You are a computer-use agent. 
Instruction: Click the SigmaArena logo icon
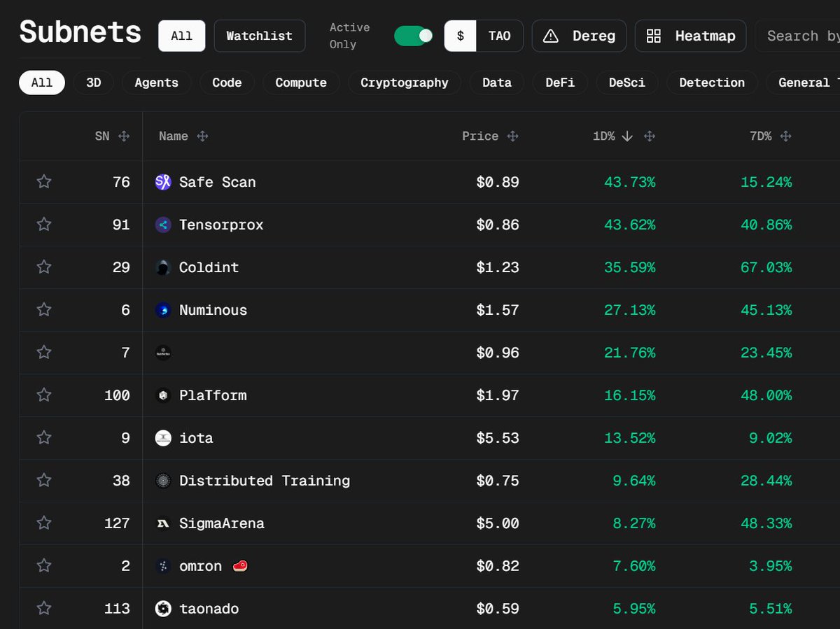coord(163,523)
